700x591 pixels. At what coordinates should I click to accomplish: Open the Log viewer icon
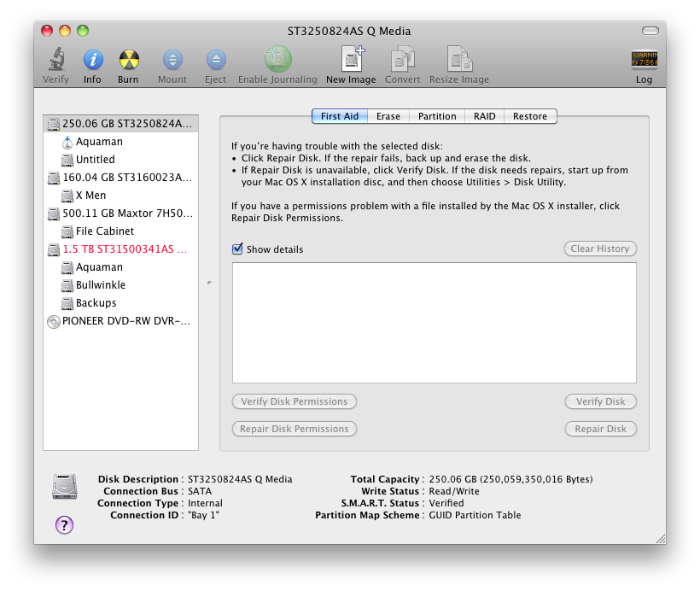click(x=645, y=59)
